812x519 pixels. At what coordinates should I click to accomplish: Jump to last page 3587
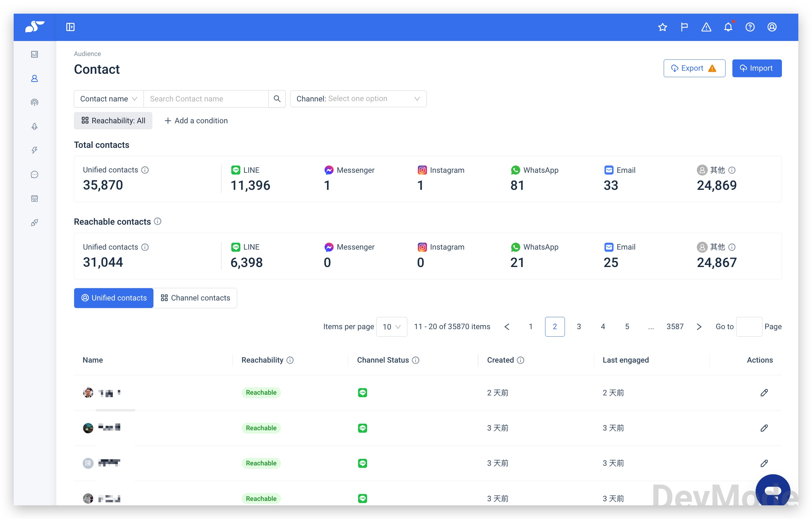tap(675, 327)
